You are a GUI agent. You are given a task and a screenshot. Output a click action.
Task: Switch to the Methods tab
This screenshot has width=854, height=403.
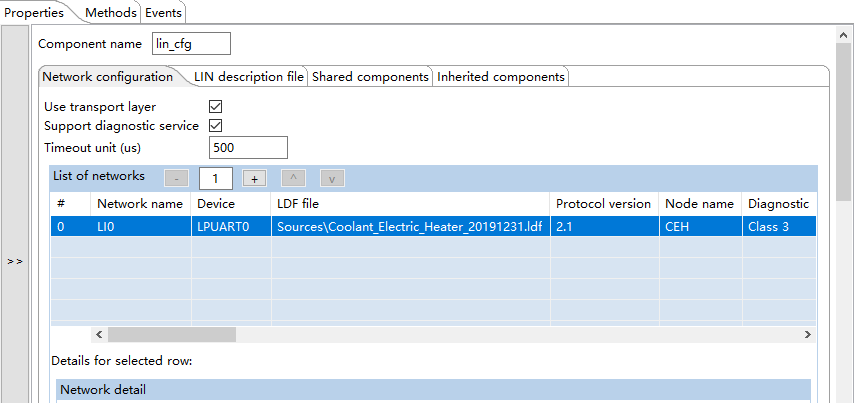[x=110, y=13]
